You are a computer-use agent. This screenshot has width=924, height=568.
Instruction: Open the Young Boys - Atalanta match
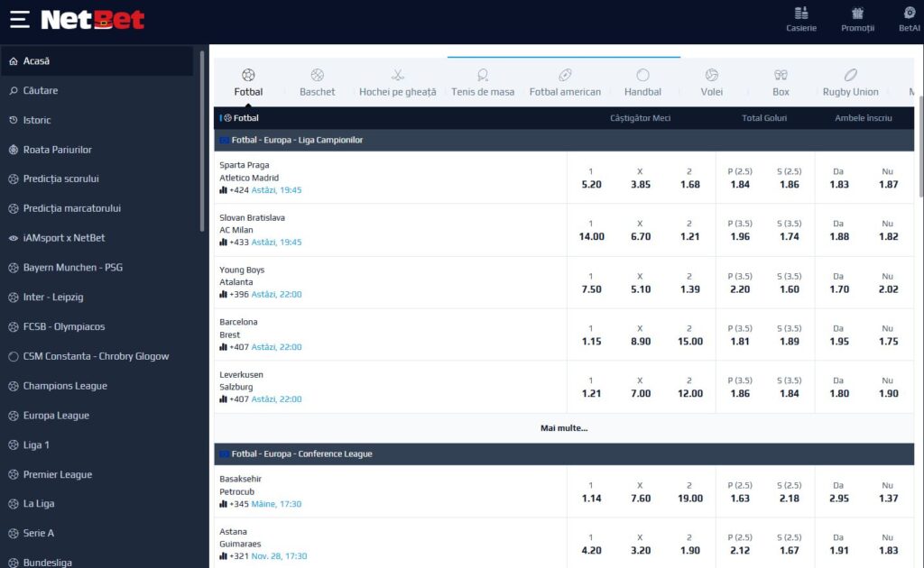tap(242, 276)
